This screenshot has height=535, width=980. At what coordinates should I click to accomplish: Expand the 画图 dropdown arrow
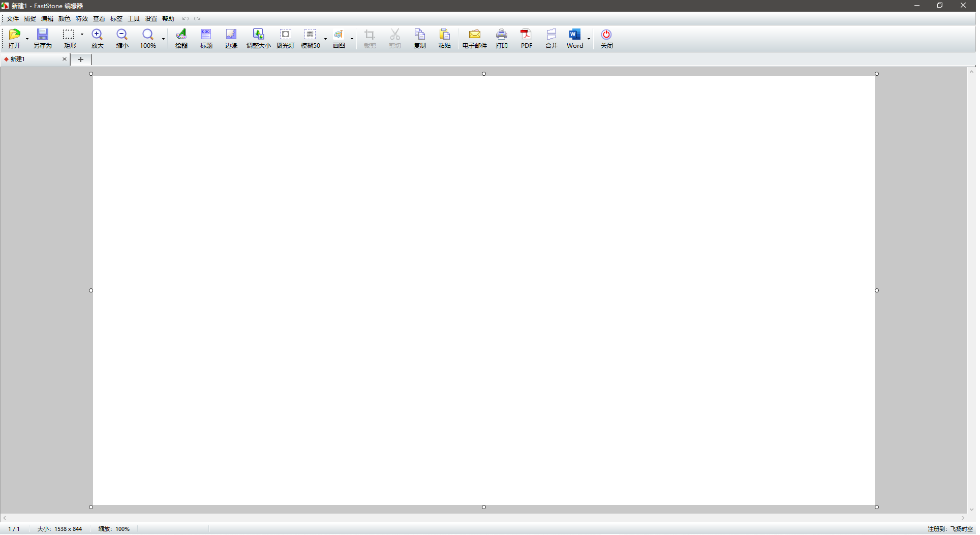[352, 39]
